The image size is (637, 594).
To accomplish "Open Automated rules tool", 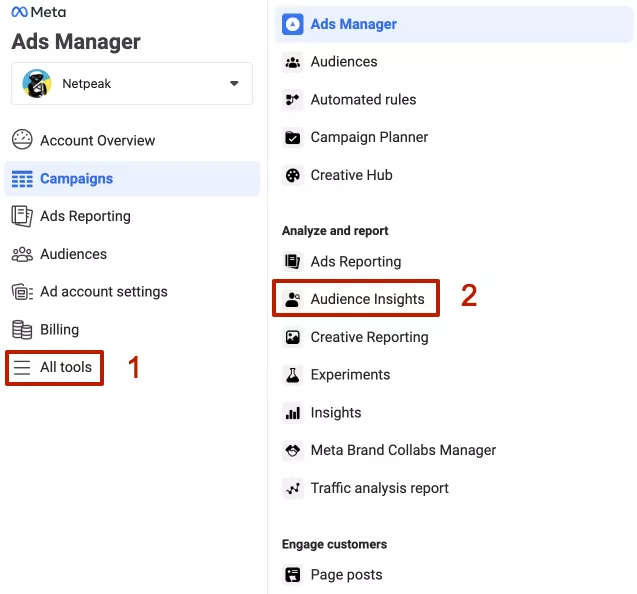I will tap(363, 100).
